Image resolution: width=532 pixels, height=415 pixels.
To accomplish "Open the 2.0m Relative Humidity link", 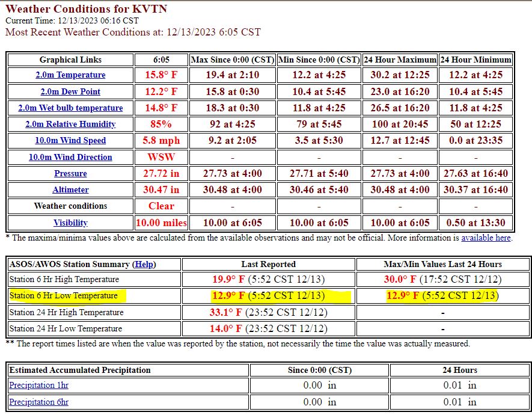I will [x=70, y=124].
